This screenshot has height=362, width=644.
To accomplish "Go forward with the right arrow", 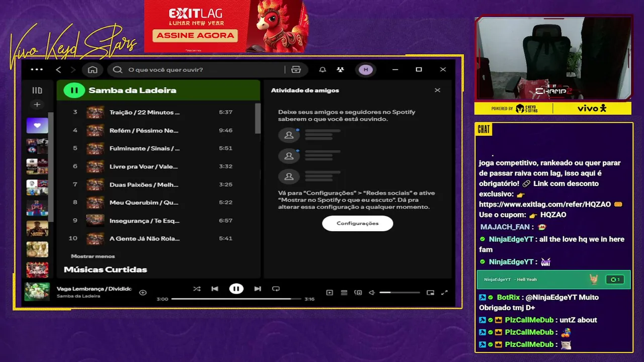I will point(73,70).
